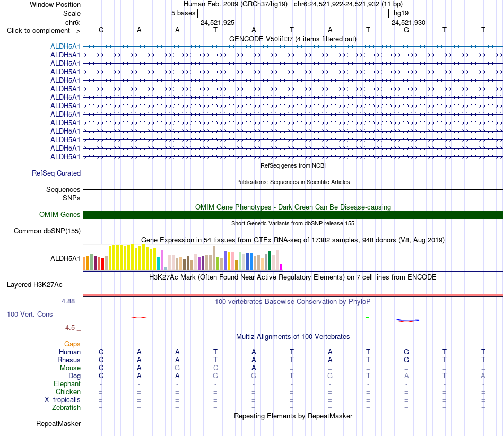Click the hg19 label beside the scale bar

pos(401,13)
